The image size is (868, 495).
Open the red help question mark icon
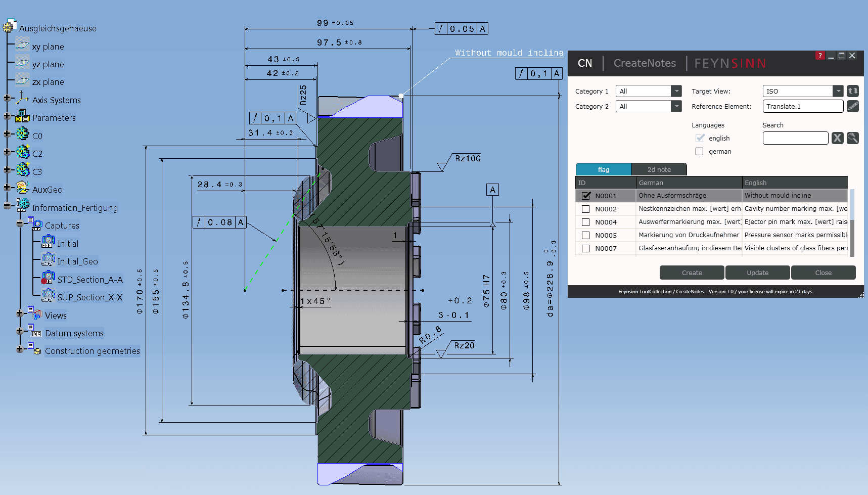820,56
